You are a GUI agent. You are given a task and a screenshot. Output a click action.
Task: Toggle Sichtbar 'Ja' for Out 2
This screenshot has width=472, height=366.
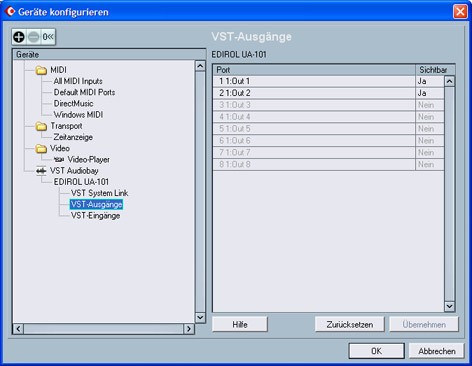pos(430,93)
